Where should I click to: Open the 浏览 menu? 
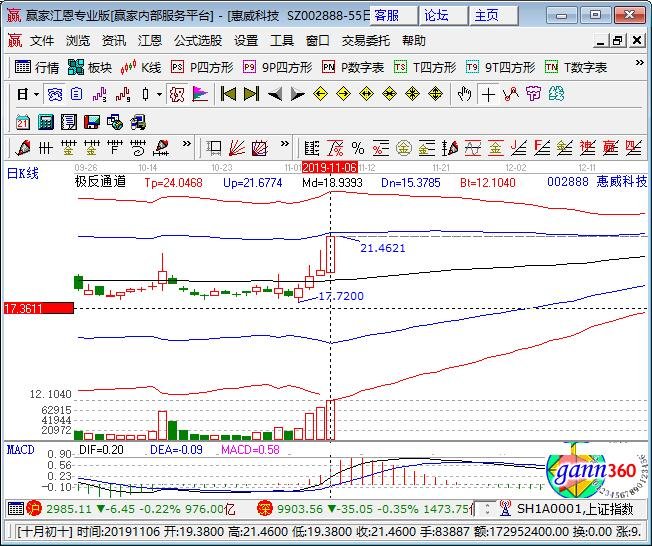tap(78, 41)
